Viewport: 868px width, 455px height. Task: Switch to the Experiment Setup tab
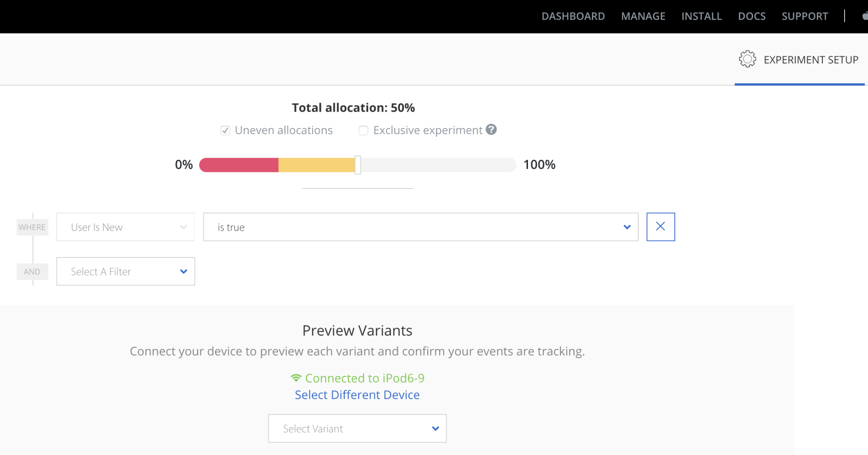pyautogui.click(x=799, y=59)
